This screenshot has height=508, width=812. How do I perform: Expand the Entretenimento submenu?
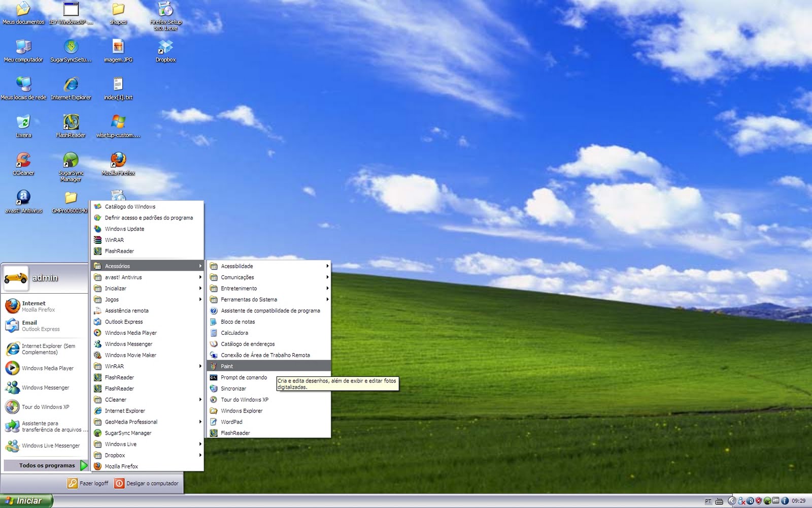click(269, 289)
